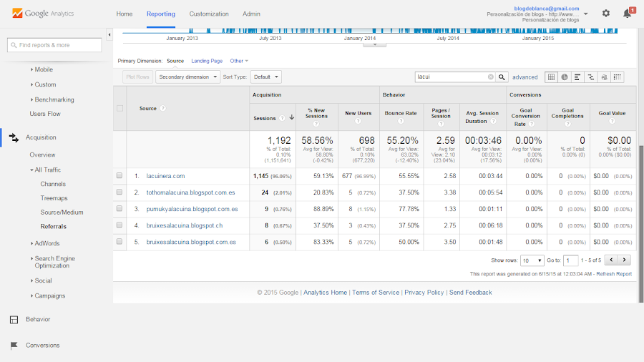Check the bruixesalacuina.blogspot.com.es row checkbox
Screen dimensions: 644x362
tap(119, 241)
